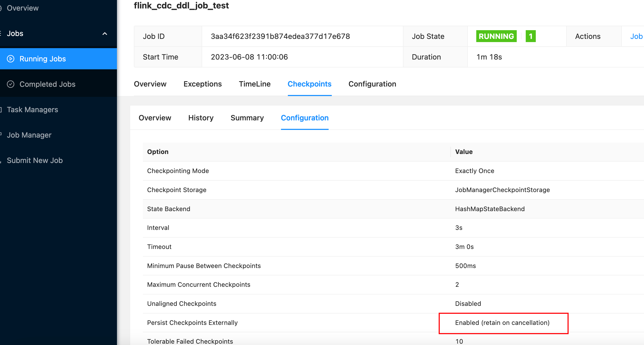This screenshot has width=644, height=345.
Task: Open the checkpoint Overview subtab
Action: pyautogui.click(x=155, y=118)
